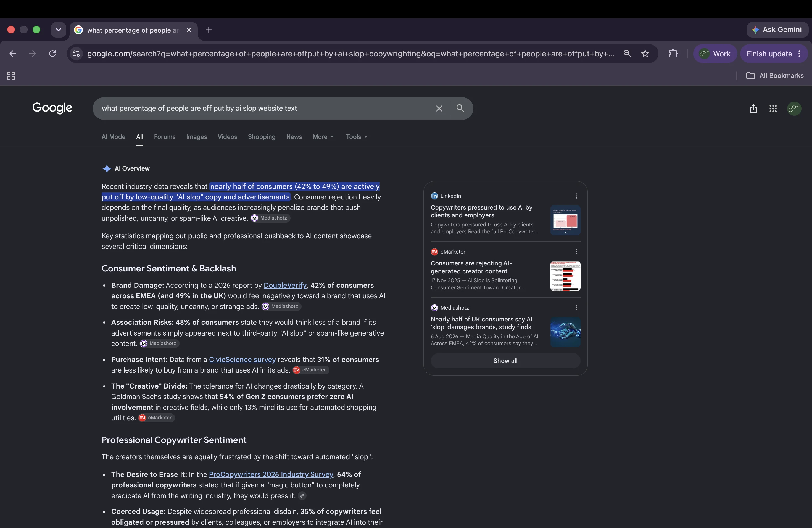This screenshot has height=528, width=812.
Task: Click the Google logo
Action: tap(52, 108)
